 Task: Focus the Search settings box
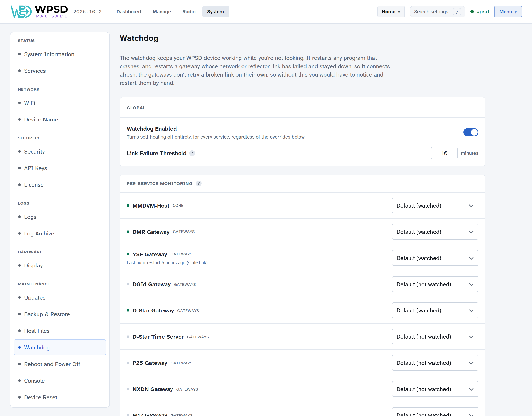tap(437, 12)
